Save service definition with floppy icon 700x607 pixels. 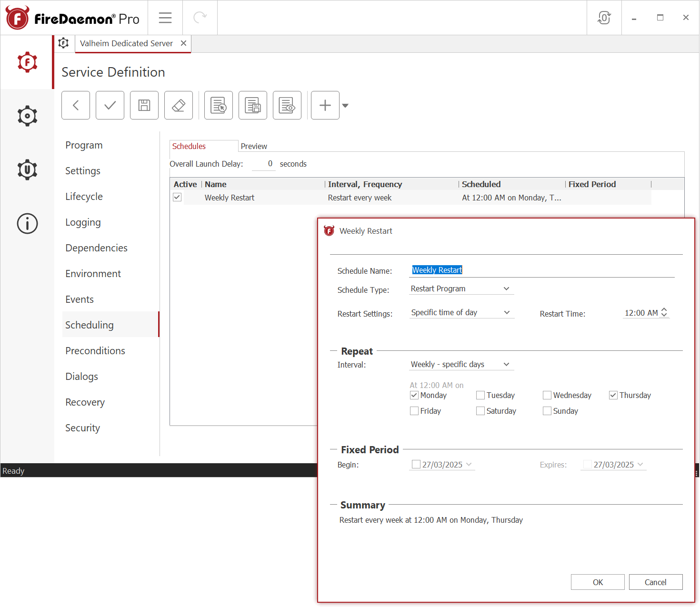pyautogui.click(x=144, y=105)
